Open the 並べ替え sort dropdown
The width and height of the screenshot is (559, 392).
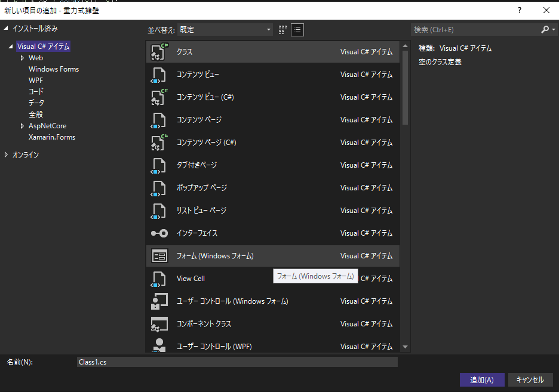225,30
